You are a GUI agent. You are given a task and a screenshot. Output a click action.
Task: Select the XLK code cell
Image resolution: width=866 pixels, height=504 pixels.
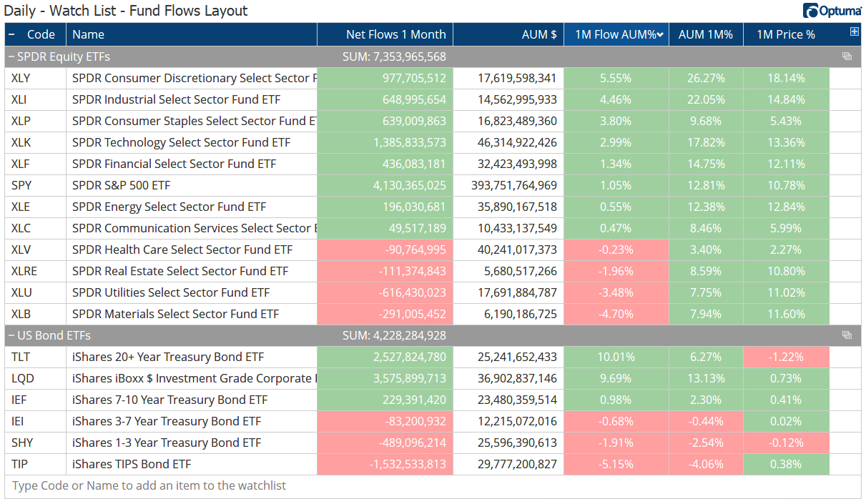tap(36, 142)
